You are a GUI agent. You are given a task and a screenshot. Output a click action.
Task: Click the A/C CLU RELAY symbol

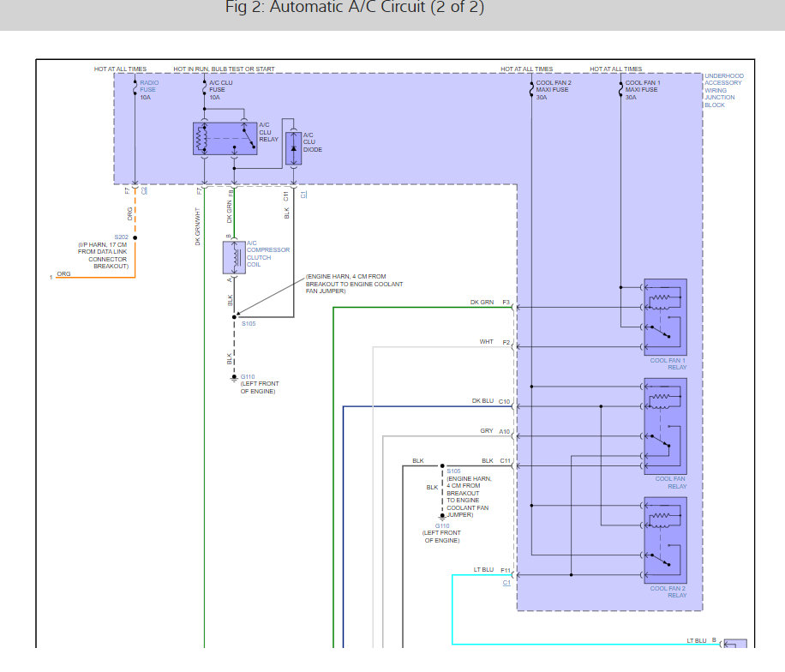[225, 138]
